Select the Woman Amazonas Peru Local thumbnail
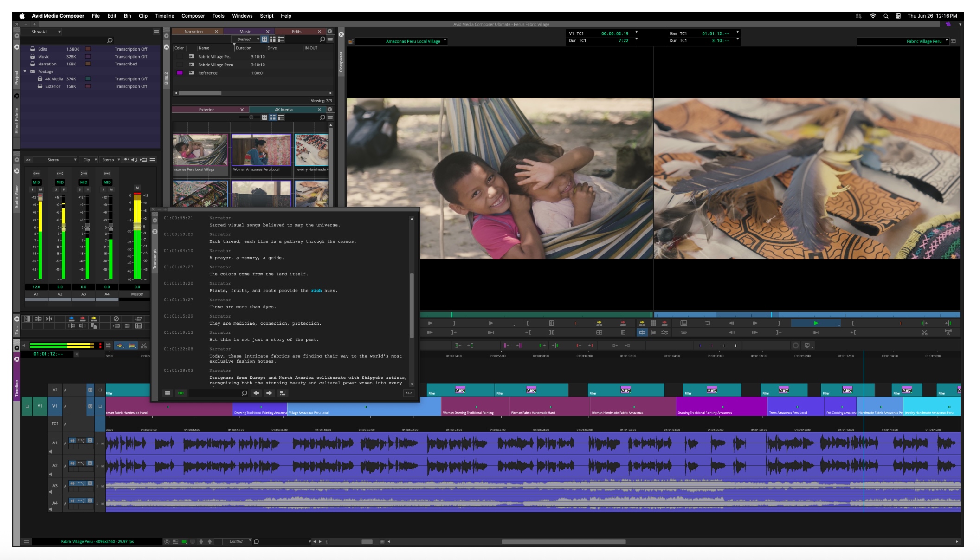This screenshot has height=560, width=980. (x=261, y=150)
